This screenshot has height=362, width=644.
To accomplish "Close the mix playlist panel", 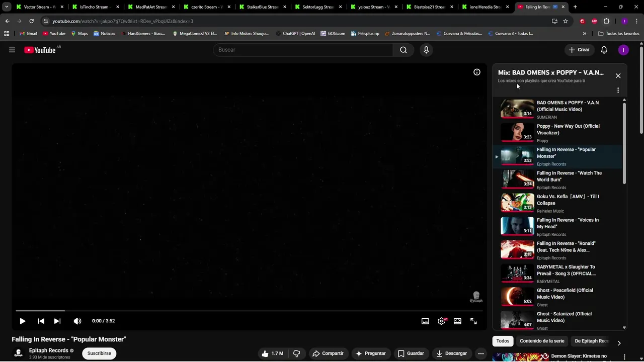I will (x=618, y=76).
